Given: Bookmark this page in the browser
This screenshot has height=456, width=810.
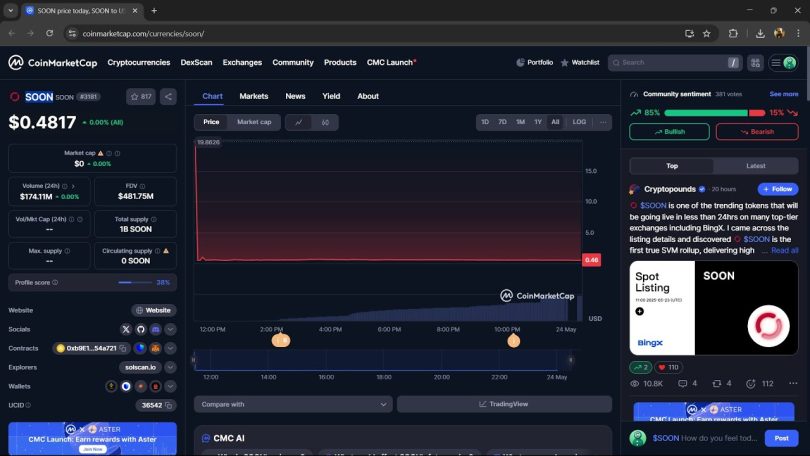Looking at the screenshot, I should pos(707,34).
